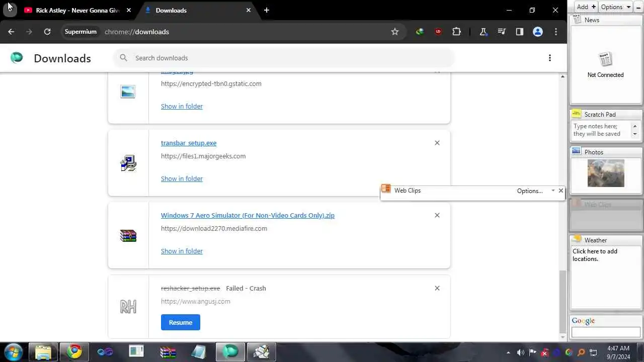Close the Web Clips flyout
644x362 pixels.
pos(561,191)
